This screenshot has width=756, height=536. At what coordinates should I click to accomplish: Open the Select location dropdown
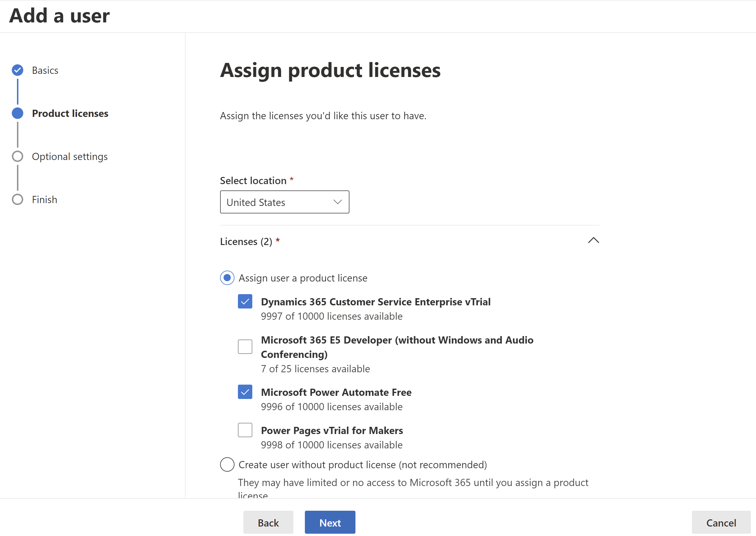coord(337,202)
